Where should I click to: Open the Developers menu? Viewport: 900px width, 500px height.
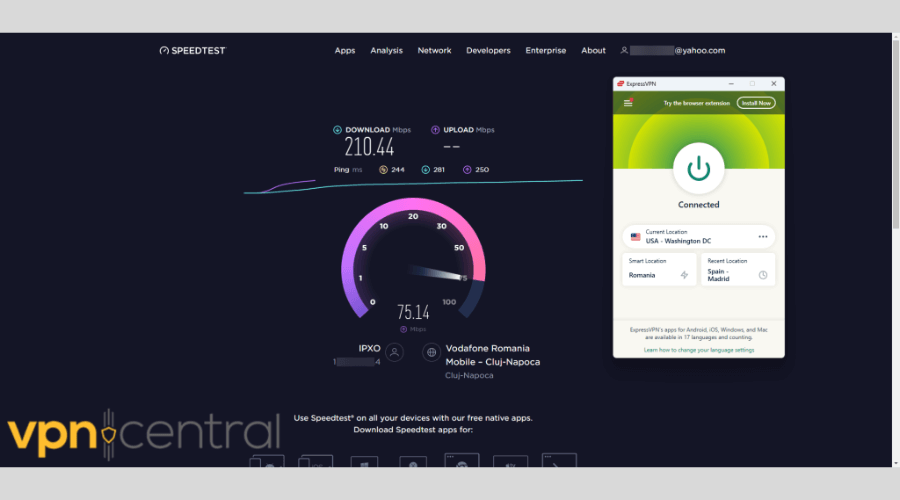pos(488,50)
